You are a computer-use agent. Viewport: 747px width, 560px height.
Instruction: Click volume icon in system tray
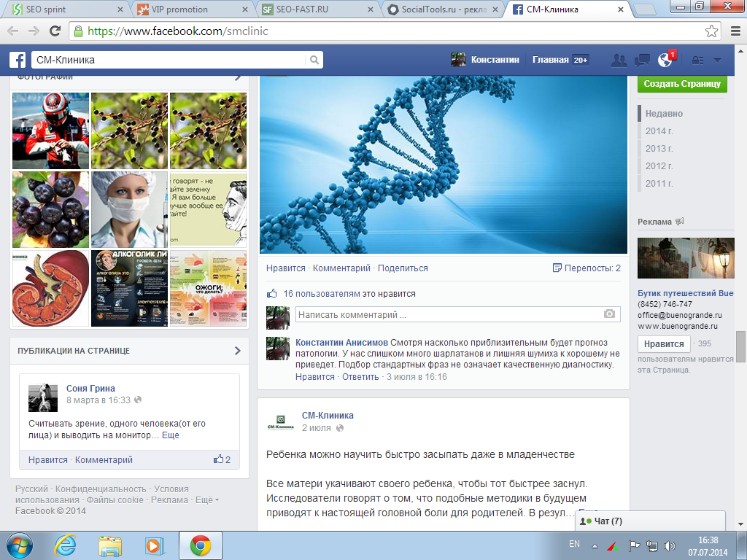(x=670, y=546)
